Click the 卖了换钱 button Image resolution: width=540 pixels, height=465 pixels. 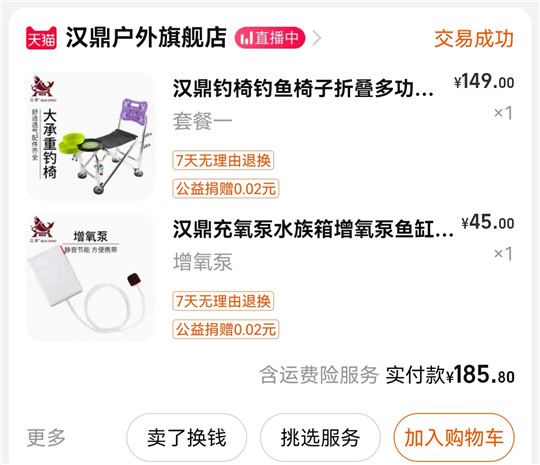coord(186,437)
